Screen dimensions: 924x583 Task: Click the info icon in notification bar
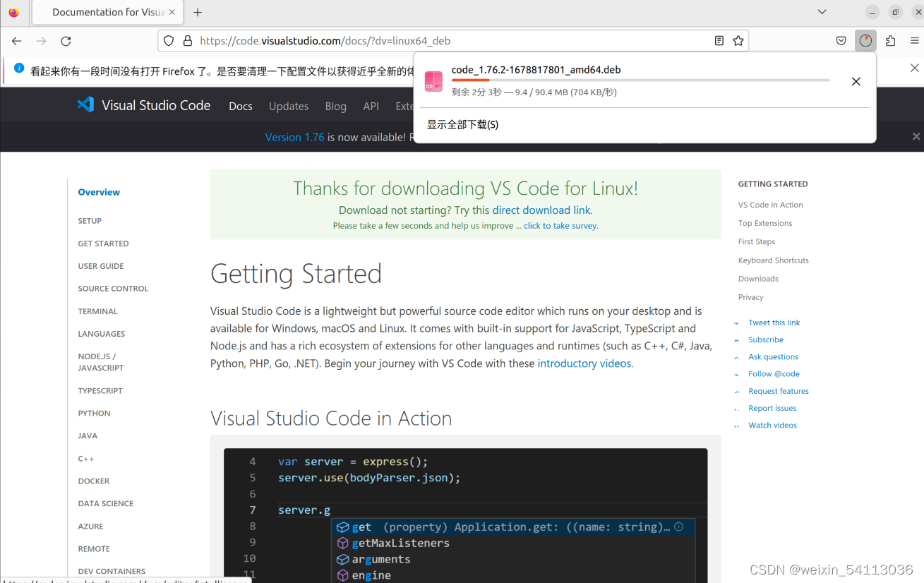[x=19, y=69]
